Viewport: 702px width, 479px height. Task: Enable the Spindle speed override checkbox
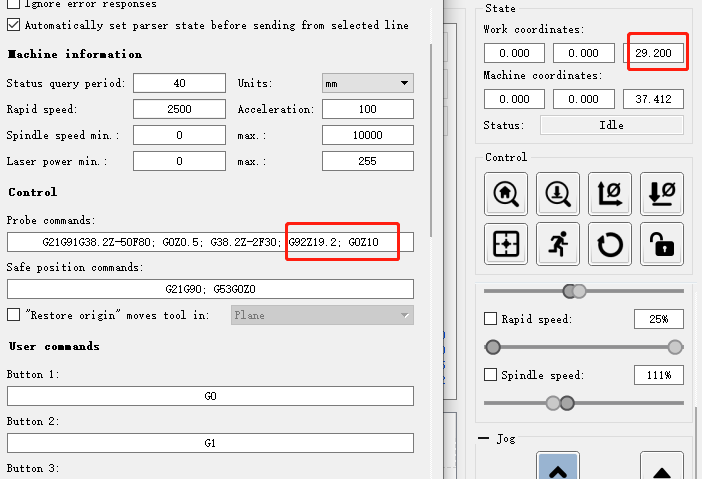490,375
